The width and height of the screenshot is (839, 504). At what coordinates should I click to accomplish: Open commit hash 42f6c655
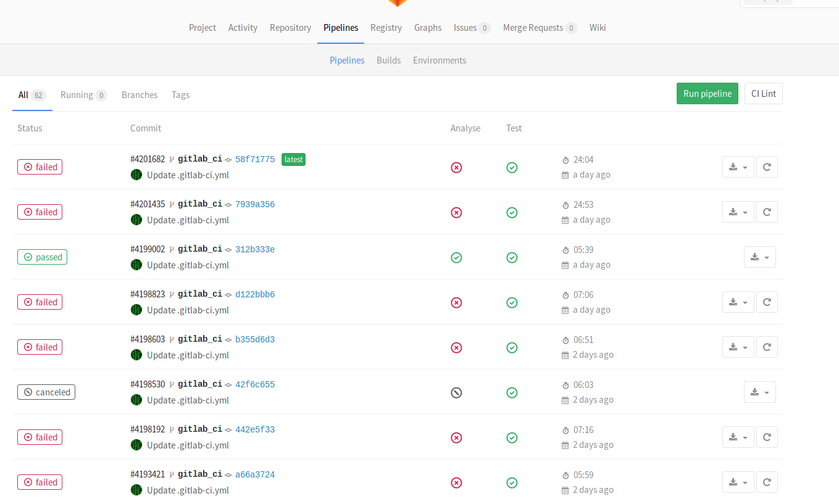(255, 384)
